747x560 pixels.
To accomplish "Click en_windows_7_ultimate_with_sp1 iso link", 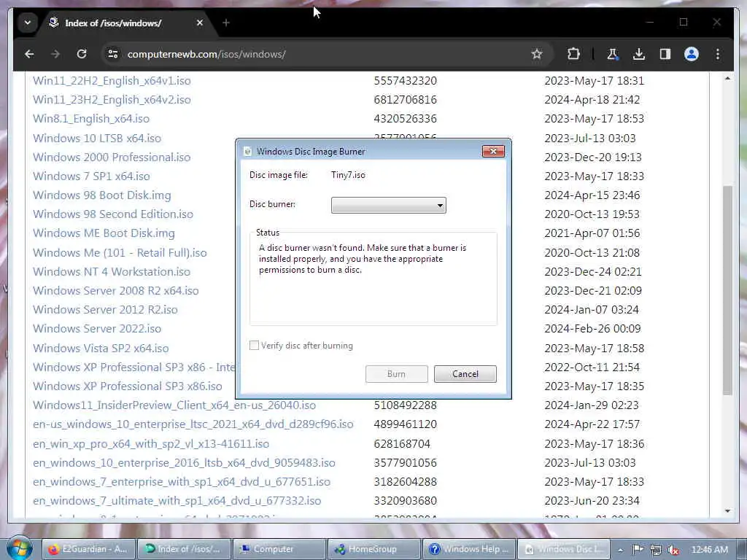I will tap(177, 501).
